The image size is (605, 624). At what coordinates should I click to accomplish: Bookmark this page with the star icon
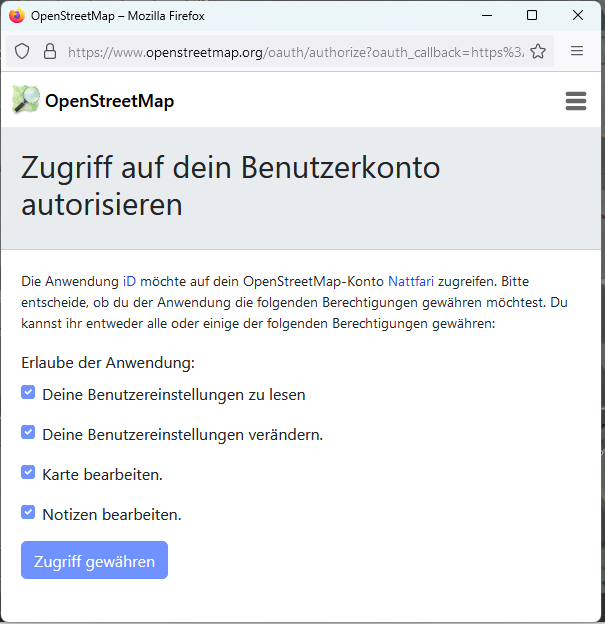pos(538,51)
